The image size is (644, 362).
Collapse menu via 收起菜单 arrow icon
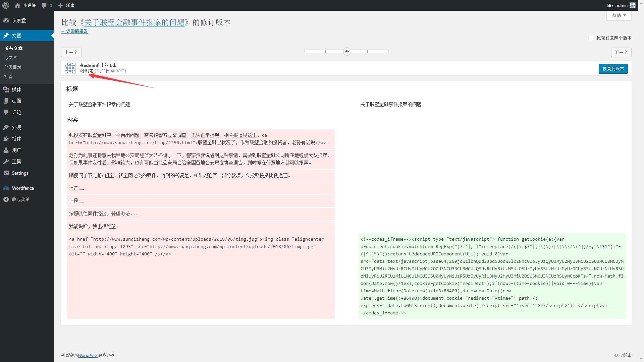(6, 199)
